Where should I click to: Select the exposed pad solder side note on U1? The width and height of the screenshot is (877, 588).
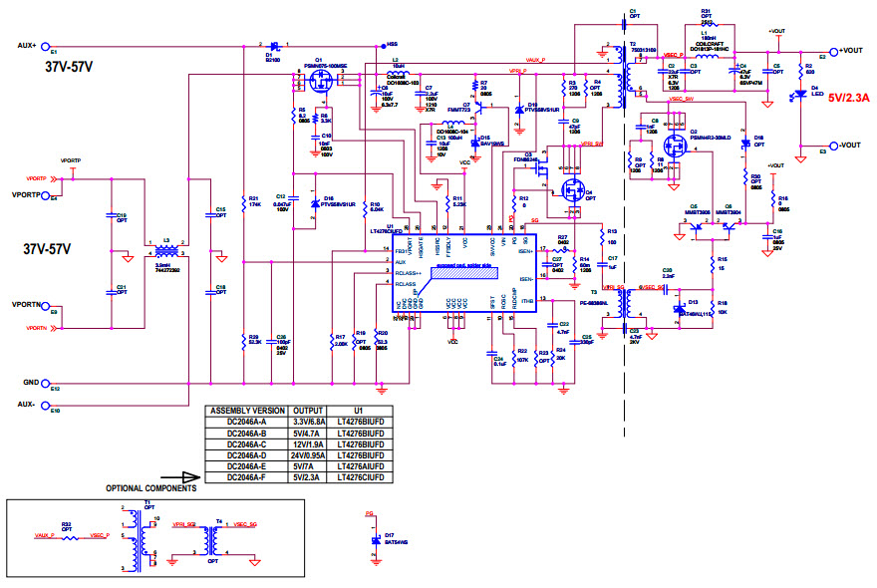(x=462, y=266)
